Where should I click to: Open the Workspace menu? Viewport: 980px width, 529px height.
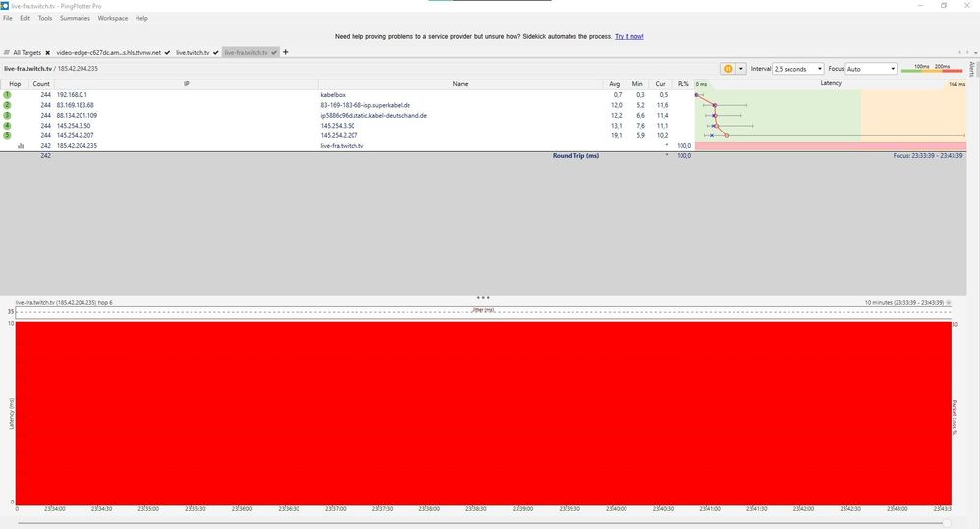(113, 18)
